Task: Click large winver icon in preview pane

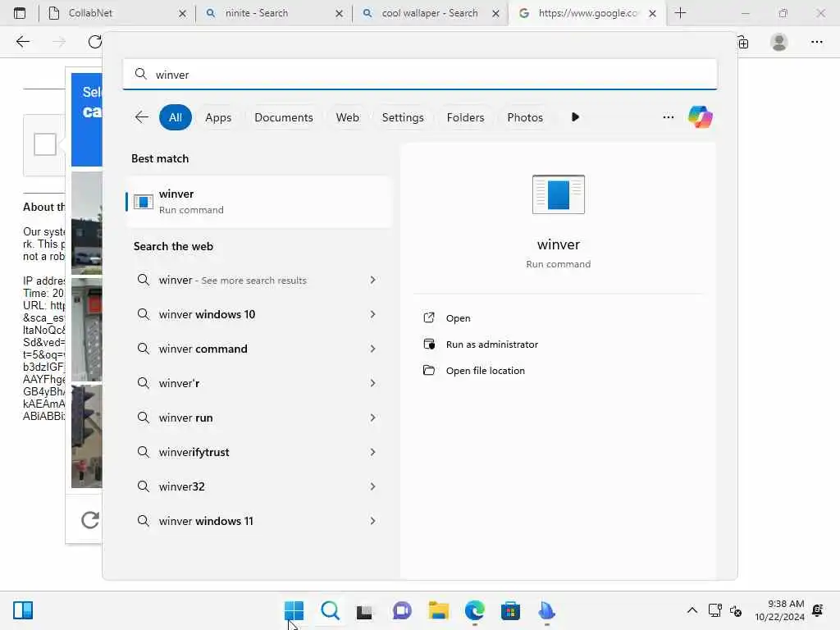Action: 558,194
